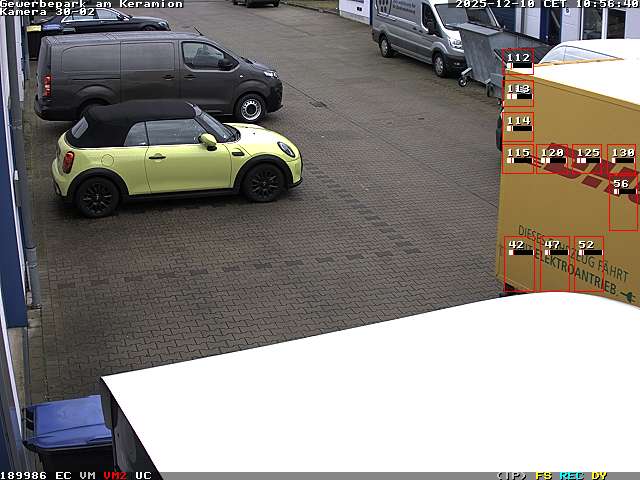This screenshot has width=640, height=480.
Task: Click the detection box labeled 47
Action: (x=554, y=265)
